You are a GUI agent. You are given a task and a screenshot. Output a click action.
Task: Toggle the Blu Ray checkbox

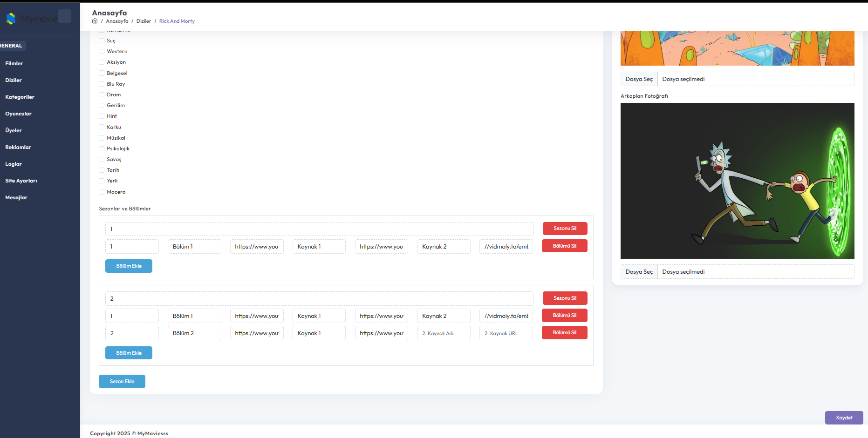pos(102,84)
